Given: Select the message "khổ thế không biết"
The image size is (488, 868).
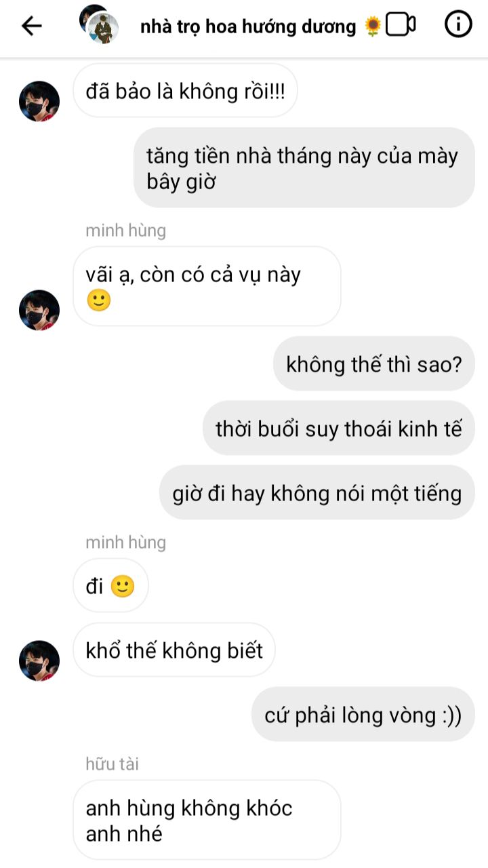Looking at the screenshot, I should (x=174, y=650).
